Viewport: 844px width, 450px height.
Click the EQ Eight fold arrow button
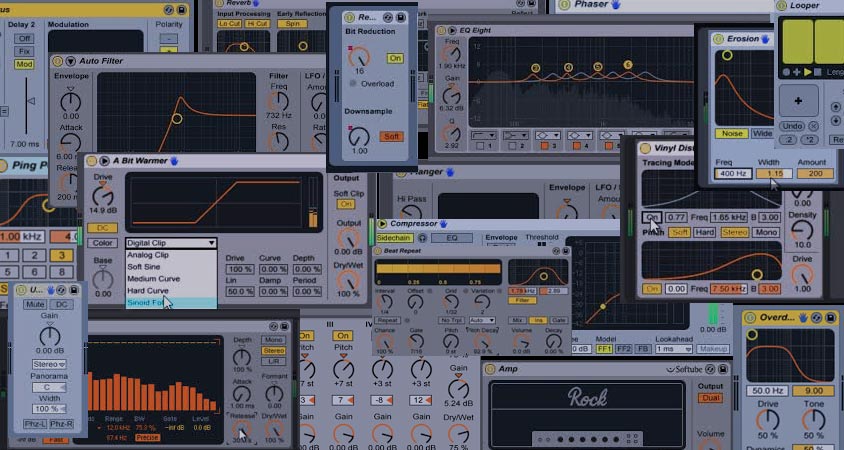click(452, 31)
